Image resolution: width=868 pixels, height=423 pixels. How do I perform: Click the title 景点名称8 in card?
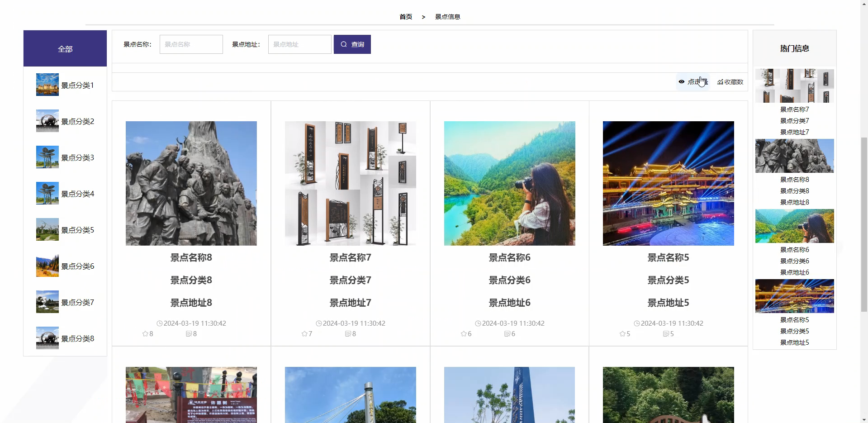tap(191, 257)
